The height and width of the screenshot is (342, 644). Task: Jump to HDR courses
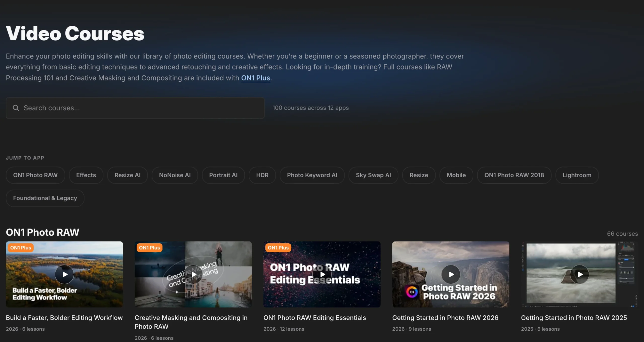(x=262, y=175)
